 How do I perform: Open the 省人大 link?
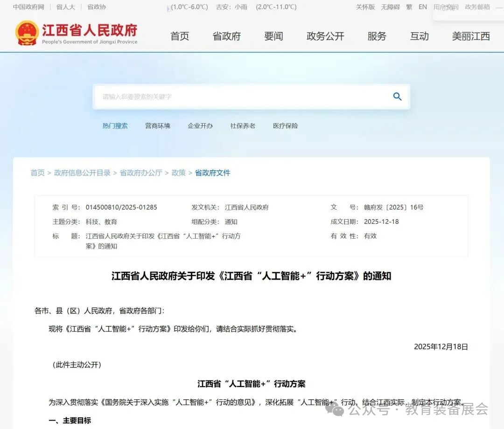[65, 7]
